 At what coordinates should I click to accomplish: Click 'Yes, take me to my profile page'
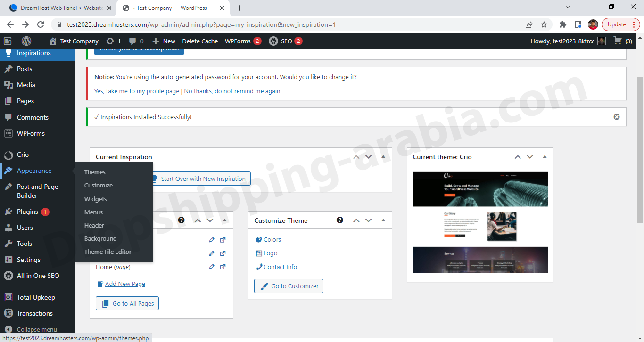point(137,91)
